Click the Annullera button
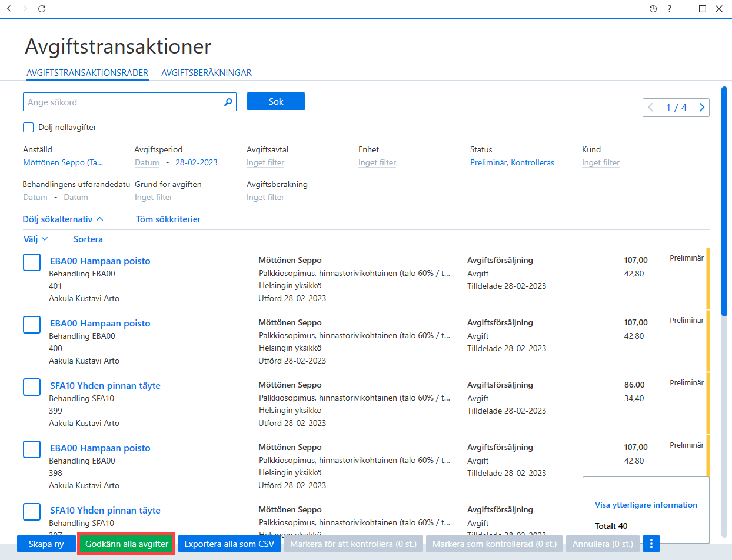This screenshot has width=732, height=560. click(x=603, y=544)
